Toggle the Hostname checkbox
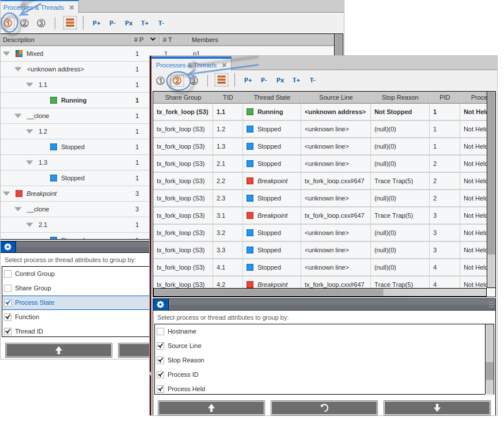 [161, 331]
